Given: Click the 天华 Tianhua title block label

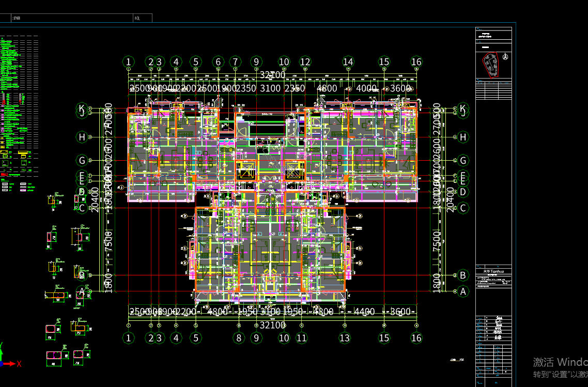Looking at the screenshot, I should click(493, 271).
